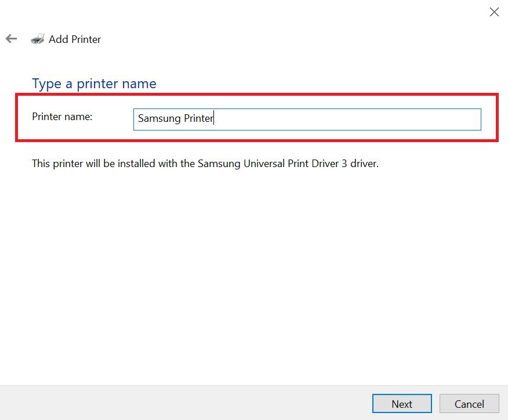Click the Add Printer printer icon
The width and height of the screenshot is (508, 420).
38,39
